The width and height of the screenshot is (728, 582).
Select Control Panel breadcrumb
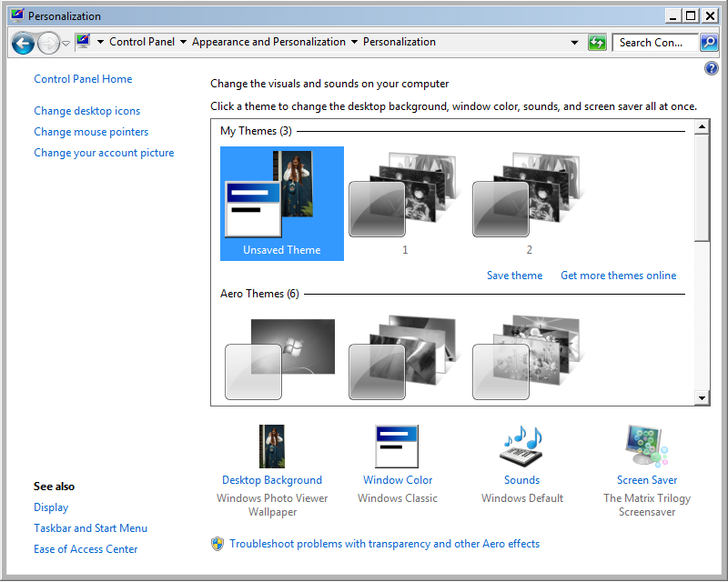click(x=142, y=42)
